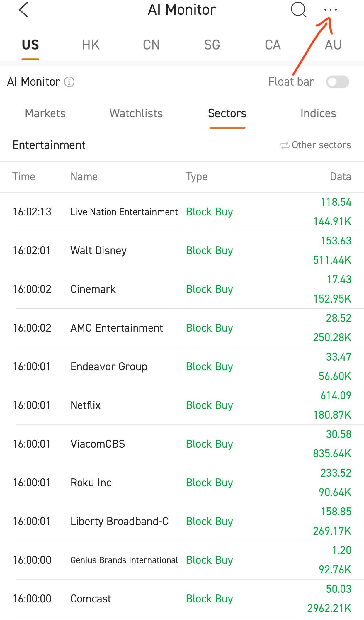Click the Time column header
Screen dimensions: 364x620
coord(24,177)
